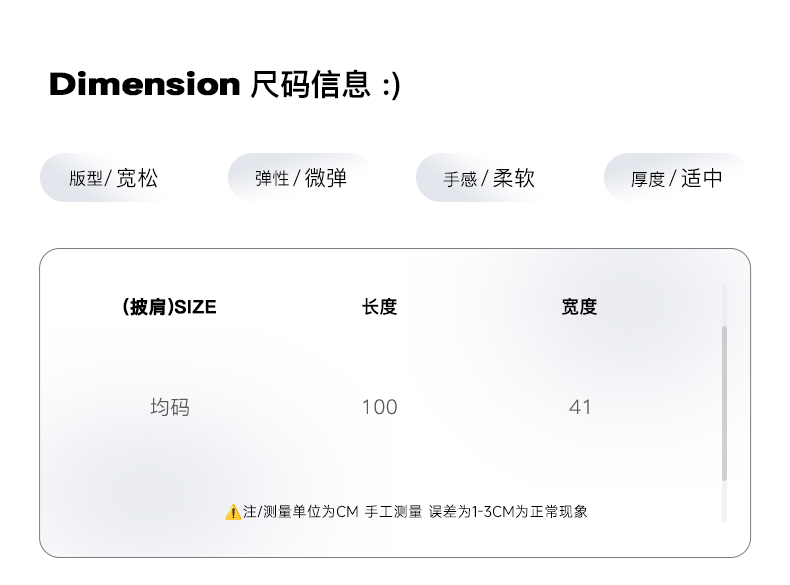Tap the 厚度/适中 pill tag
This screenshot has width=790, height=585.
pos(676,179)
